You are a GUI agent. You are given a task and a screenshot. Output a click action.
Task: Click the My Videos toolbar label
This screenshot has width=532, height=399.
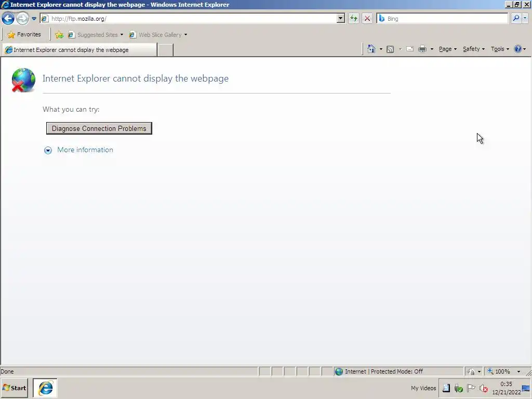[x=423, y=388]
